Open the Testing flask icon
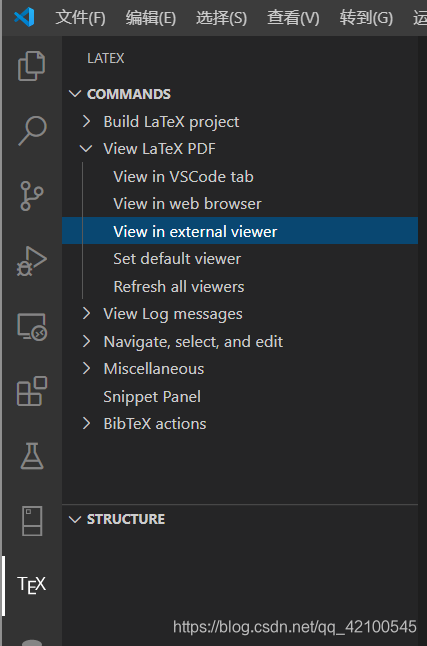 (x=32, y=456)
